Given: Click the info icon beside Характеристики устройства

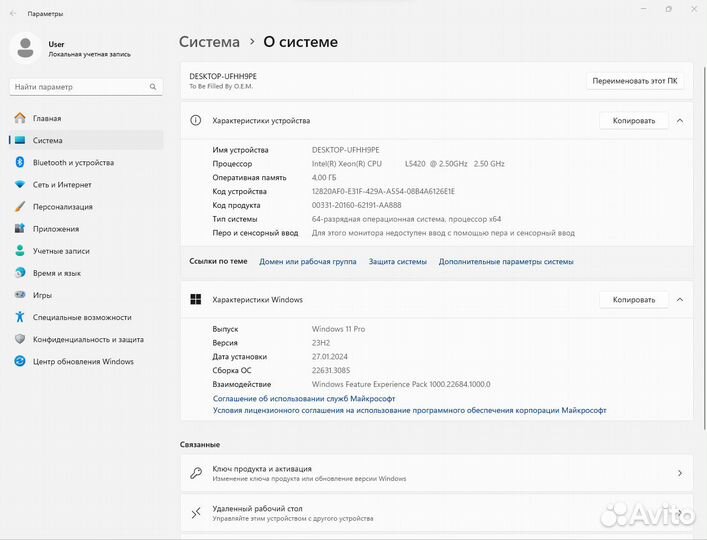Looking at the screenshot, I should (196, 120).
